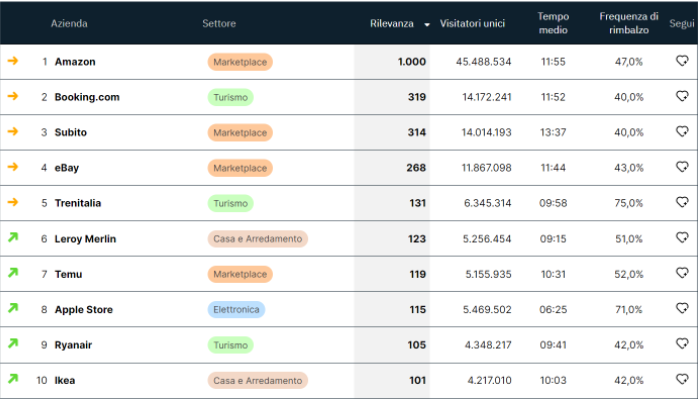Click the Marketplace tag in Subito row
Image resolution: width=698 pixels, height=401 pixels.
click(x=240, y=133)
